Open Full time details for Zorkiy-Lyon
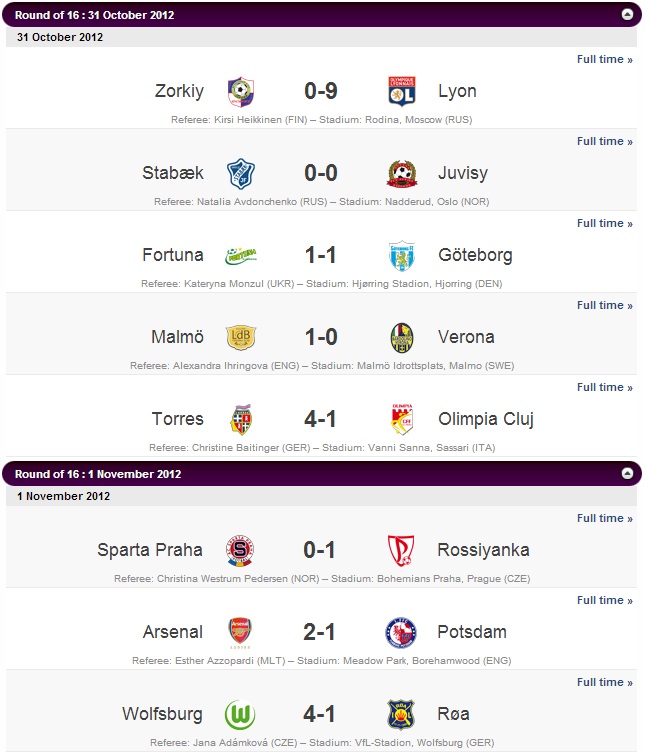 (605, 59)
